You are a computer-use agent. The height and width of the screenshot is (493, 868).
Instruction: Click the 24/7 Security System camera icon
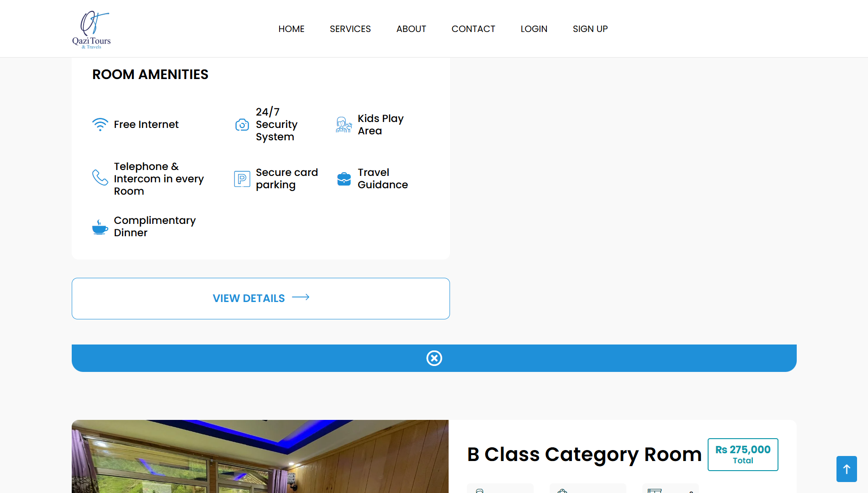tap(242, 124)
